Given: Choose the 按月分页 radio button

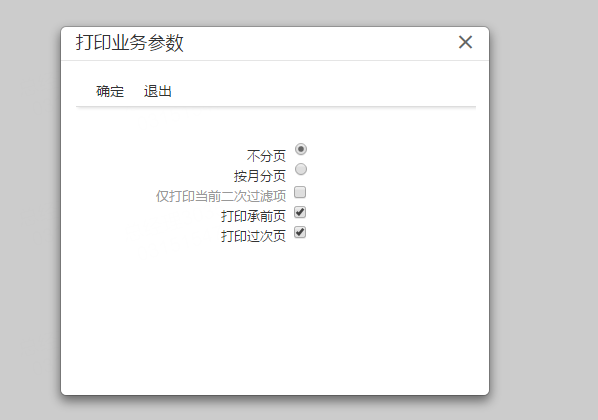Looking at the screenshot, I should [x=301, y=169].
